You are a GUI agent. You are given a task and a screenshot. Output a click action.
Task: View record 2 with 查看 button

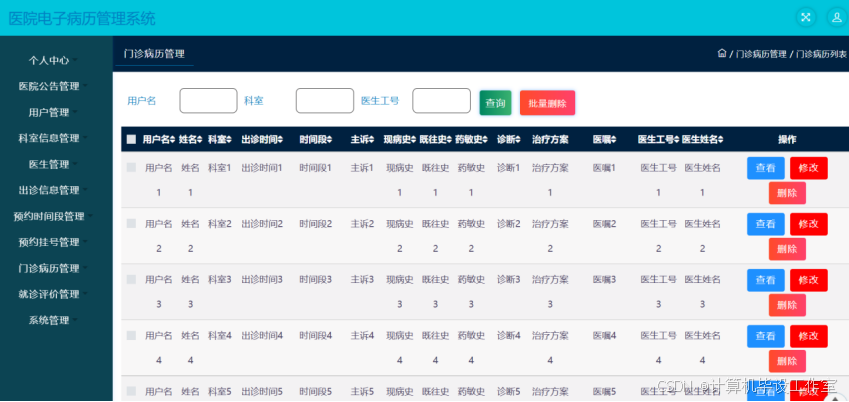pyautogui.click(x=766, y=224)
